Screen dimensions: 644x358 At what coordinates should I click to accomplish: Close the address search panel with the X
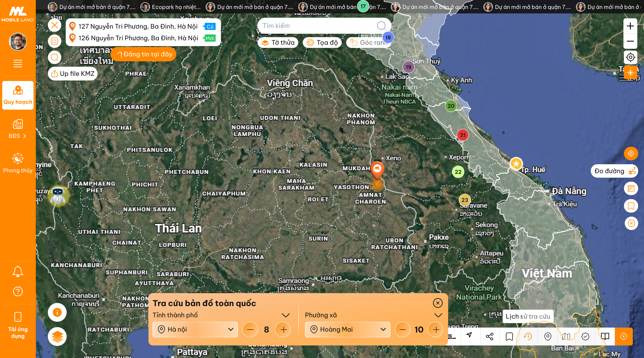55,25
